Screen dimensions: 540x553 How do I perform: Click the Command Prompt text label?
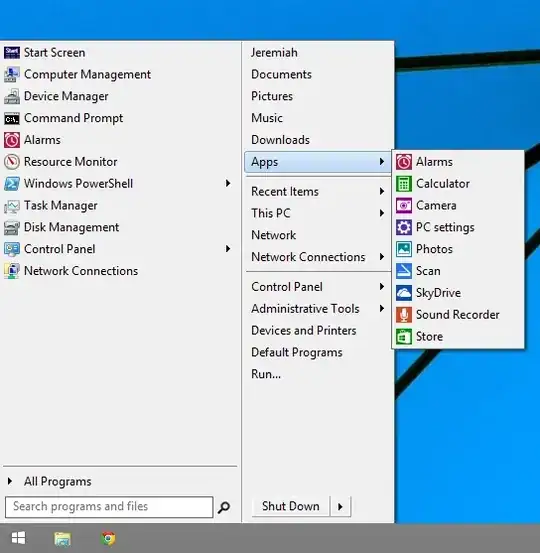[x=73, y=118]
